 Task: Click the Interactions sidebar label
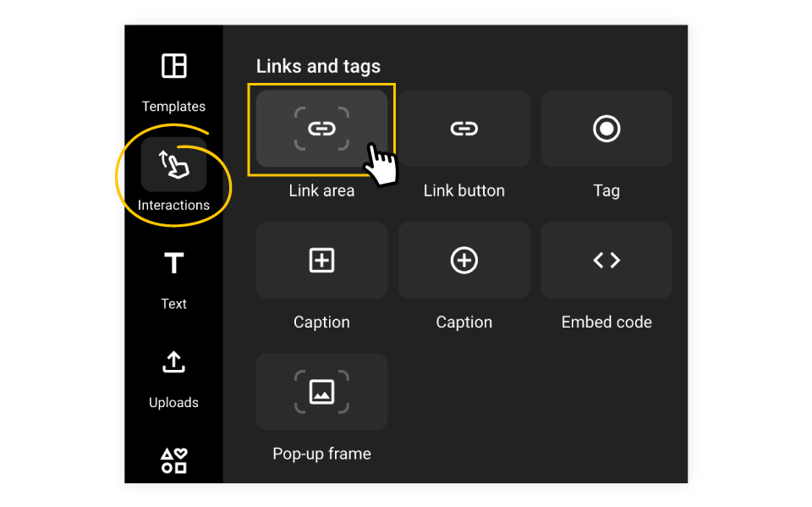click(x=173, y=205)
